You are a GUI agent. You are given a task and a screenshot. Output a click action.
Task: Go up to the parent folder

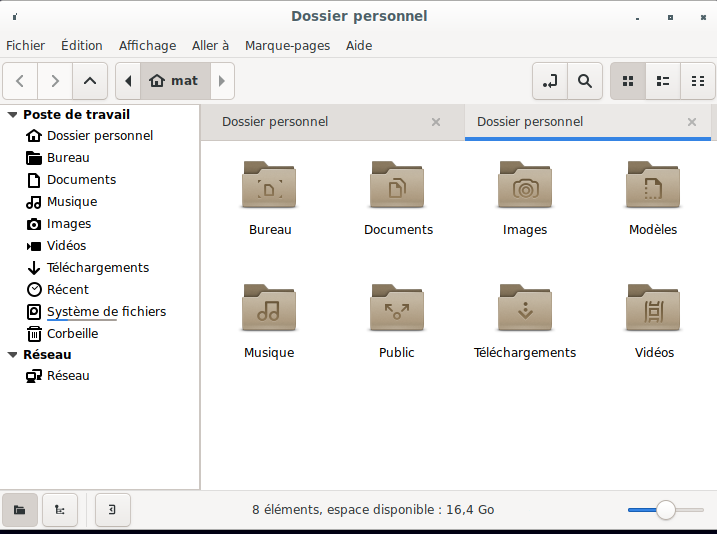coord(90,81)
